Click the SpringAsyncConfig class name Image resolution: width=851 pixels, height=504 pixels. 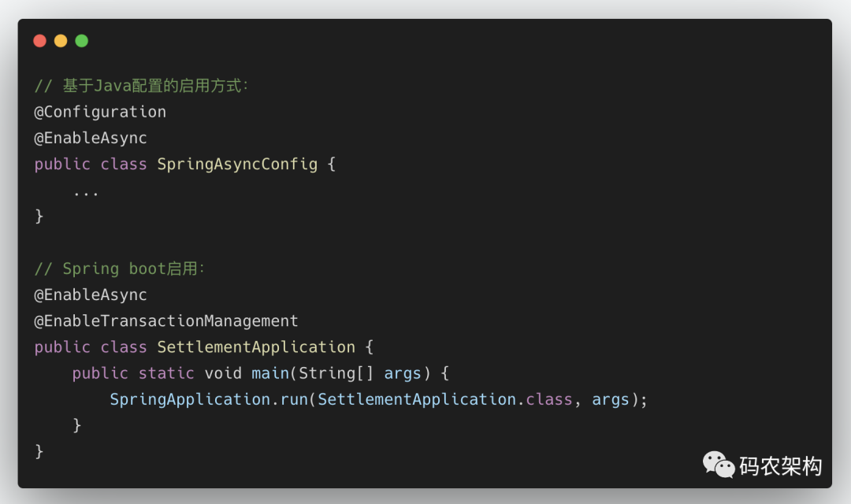coord(237,164)
